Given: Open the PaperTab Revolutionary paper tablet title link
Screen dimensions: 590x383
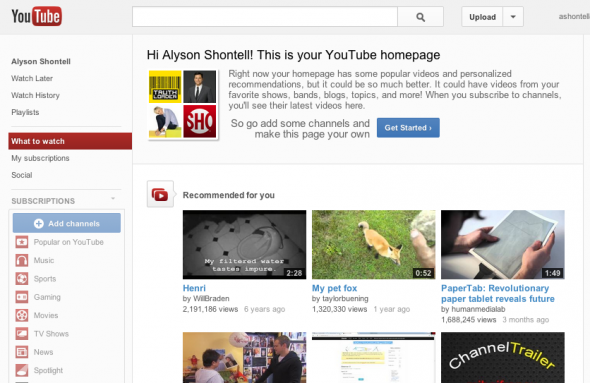Looking at the screenshot, I should (x=497, y=293).
